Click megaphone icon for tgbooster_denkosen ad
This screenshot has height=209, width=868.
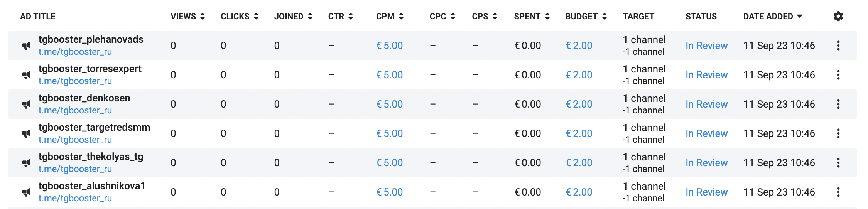pyautogui.click(x=26, y=104)
